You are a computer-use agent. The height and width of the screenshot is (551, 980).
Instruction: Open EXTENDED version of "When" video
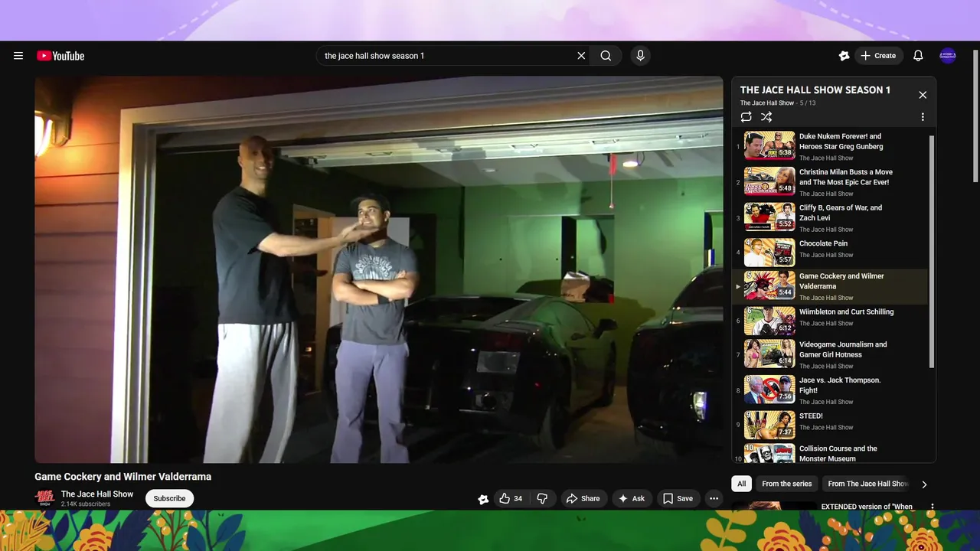tap(867, 507)
